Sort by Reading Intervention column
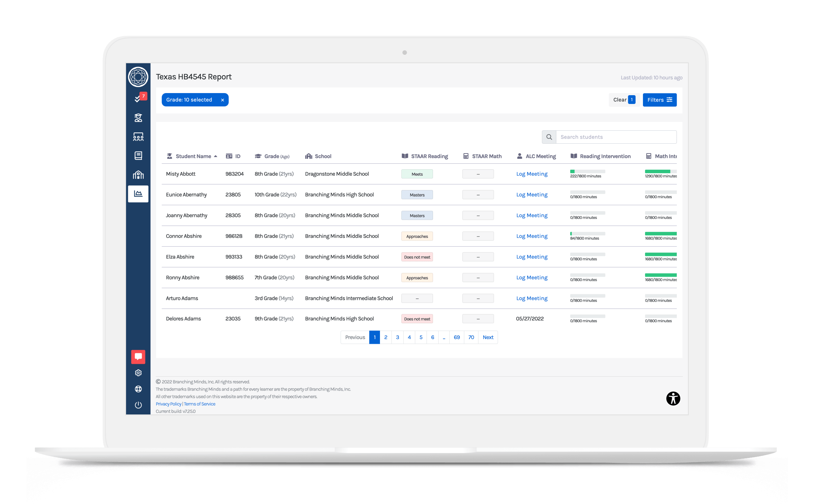 point(600,156)
